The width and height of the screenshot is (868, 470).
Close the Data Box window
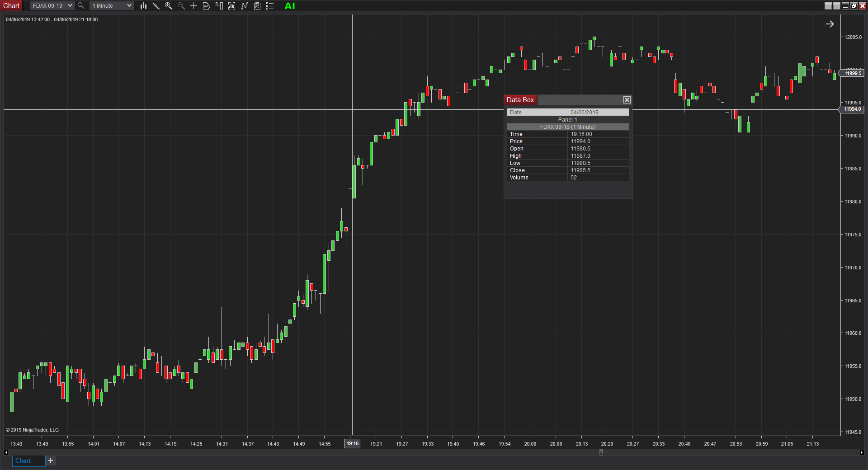coord(627,100)
